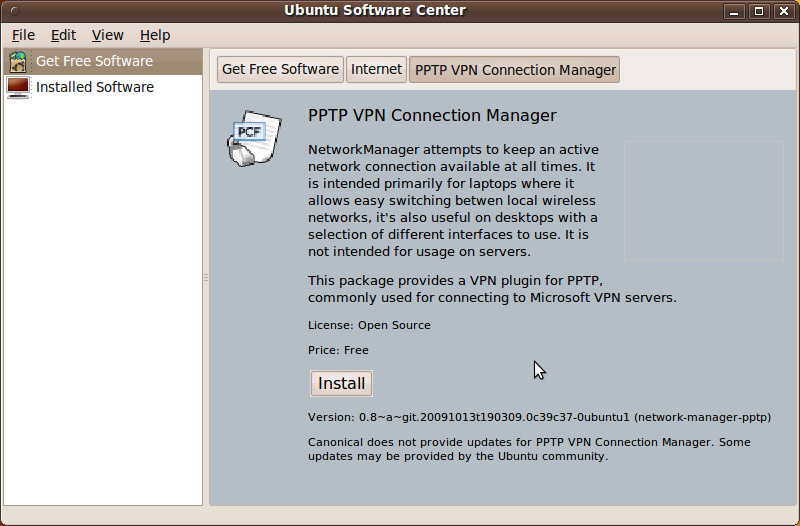
Task: Click the Canonical updates notice text
Action: click(x=529, y=449)
